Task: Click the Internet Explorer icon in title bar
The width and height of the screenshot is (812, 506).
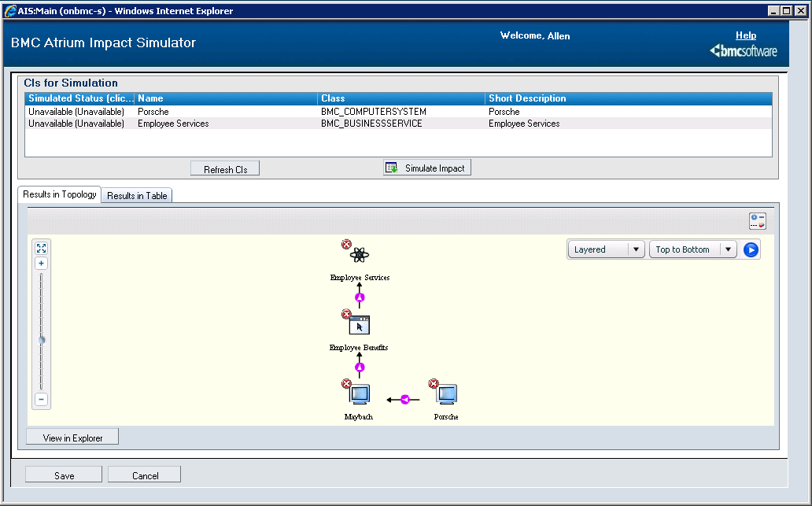Action: 10,11
